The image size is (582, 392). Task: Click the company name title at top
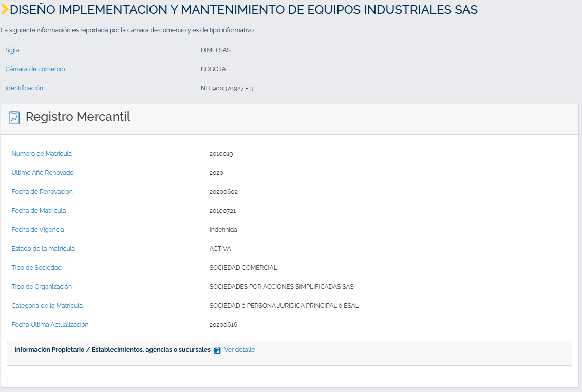point(243,10)
